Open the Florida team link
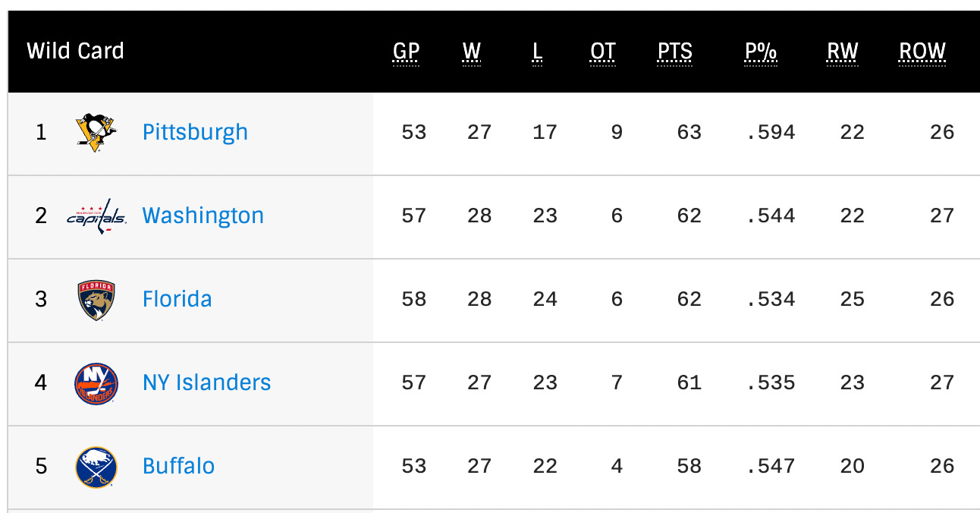The height and width of the screenshot is (513, 980). 177,299
